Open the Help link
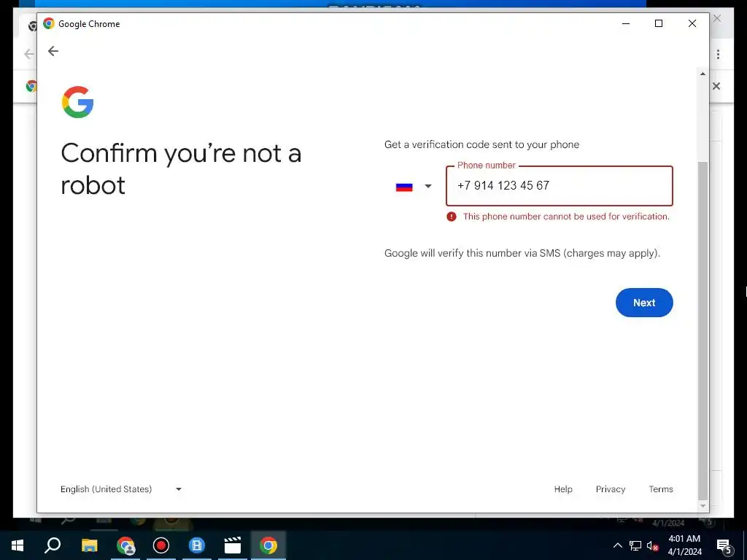Image resolution: width=747 pixels, height=560 pixels. 563,489
